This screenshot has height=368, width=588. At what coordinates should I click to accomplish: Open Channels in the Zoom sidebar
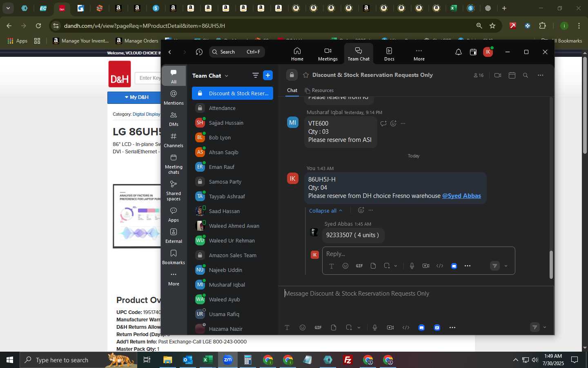(x=174, y=140)
